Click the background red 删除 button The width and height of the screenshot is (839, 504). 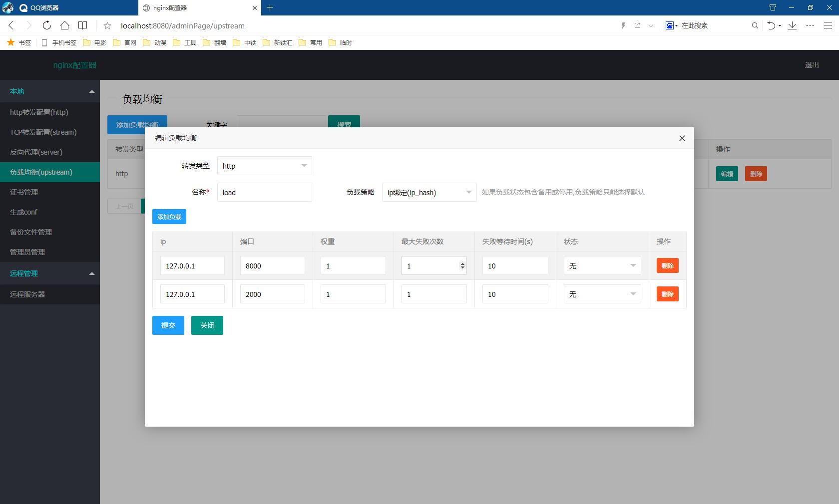point(756,174)
